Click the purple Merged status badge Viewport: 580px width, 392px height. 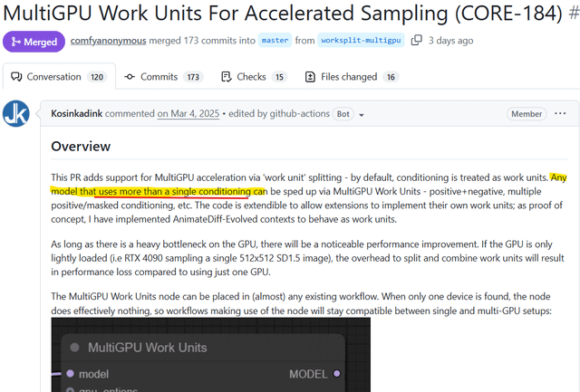34,42
